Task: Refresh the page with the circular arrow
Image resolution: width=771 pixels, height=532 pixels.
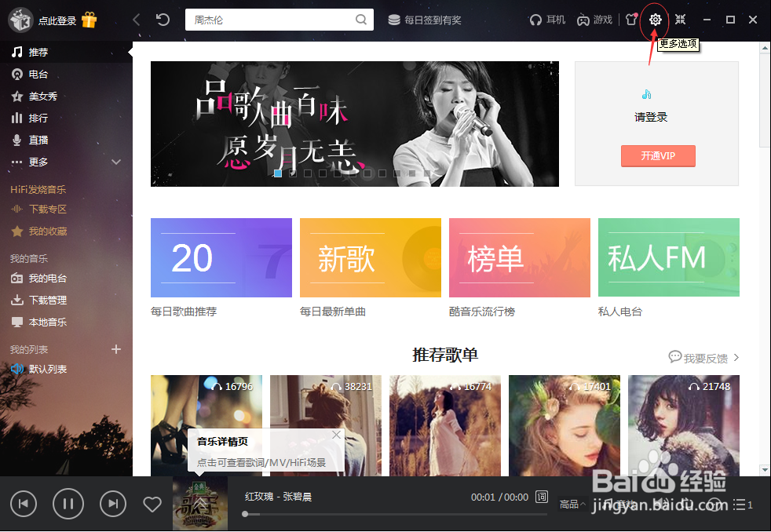Action: 163,20
